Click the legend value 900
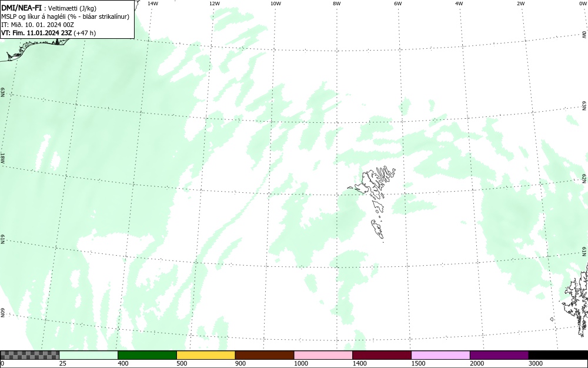 click(240, 363)
